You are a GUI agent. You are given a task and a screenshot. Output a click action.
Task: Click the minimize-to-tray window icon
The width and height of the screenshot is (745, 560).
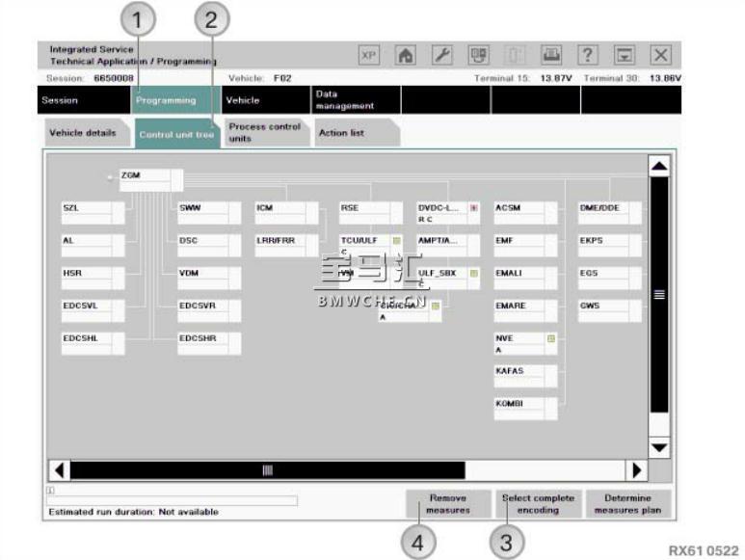(625, 56)
